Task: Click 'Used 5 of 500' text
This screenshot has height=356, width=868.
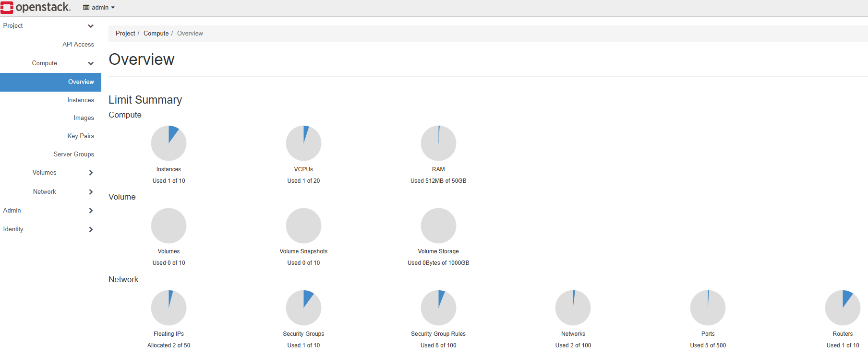Action: (708, 345)
